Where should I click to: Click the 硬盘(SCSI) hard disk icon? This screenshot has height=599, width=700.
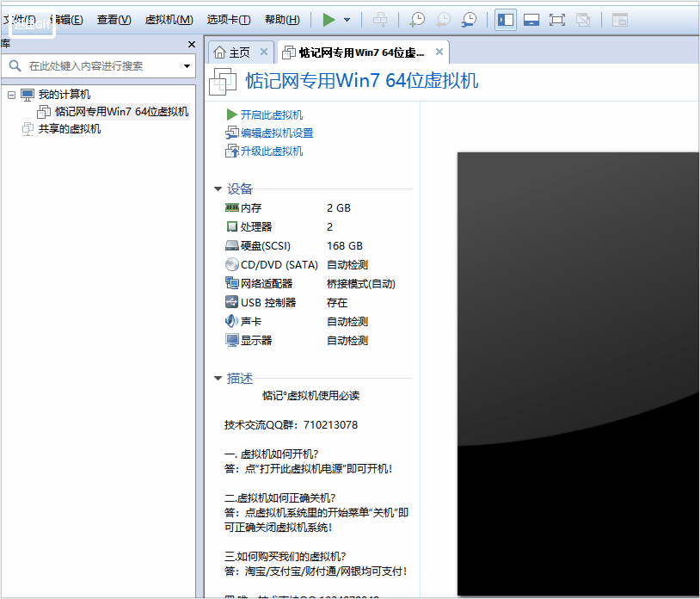point(231,245)
